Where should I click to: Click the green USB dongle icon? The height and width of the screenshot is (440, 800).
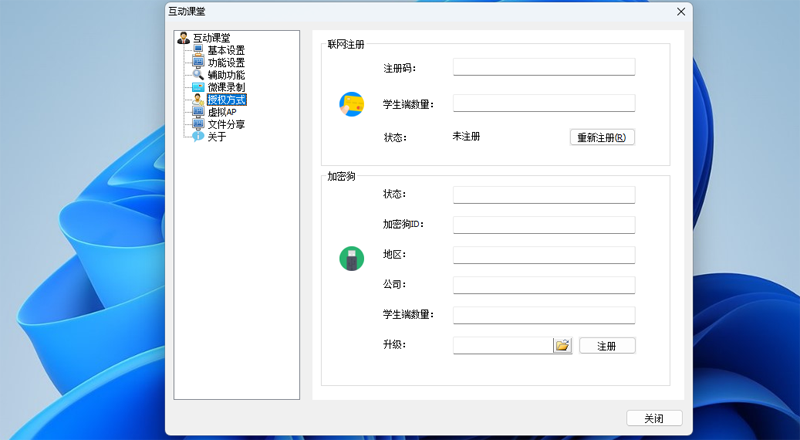pos(352,258)
